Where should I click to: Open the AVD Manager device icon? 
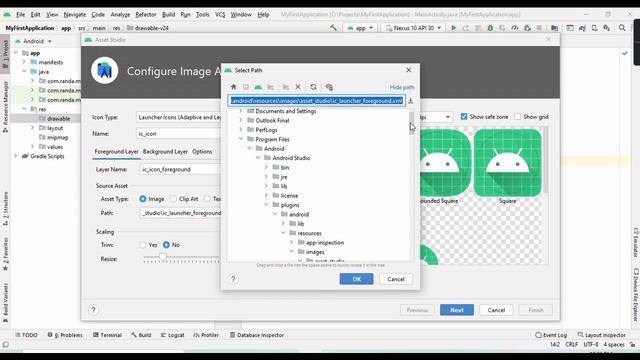(594, 28)
